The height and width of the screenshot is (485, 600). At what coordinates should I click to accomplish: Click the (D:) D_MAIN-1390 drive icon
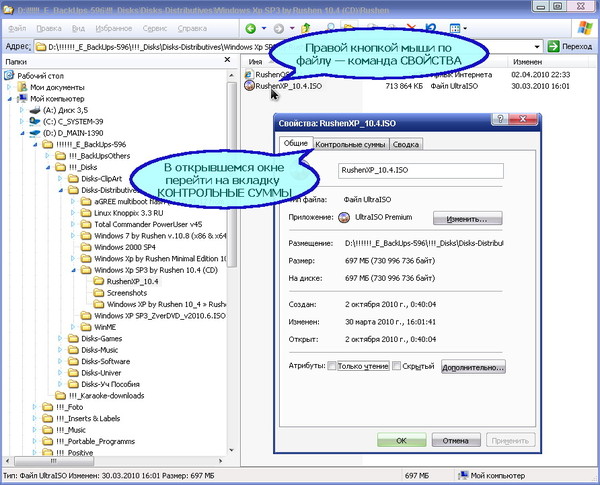click(35, 133)
